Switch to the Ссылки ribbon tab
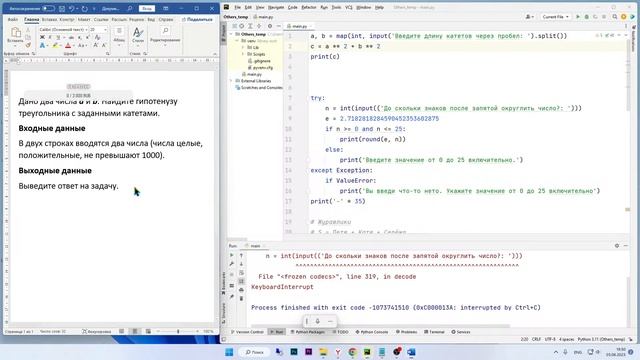 (x=101, y=19)
